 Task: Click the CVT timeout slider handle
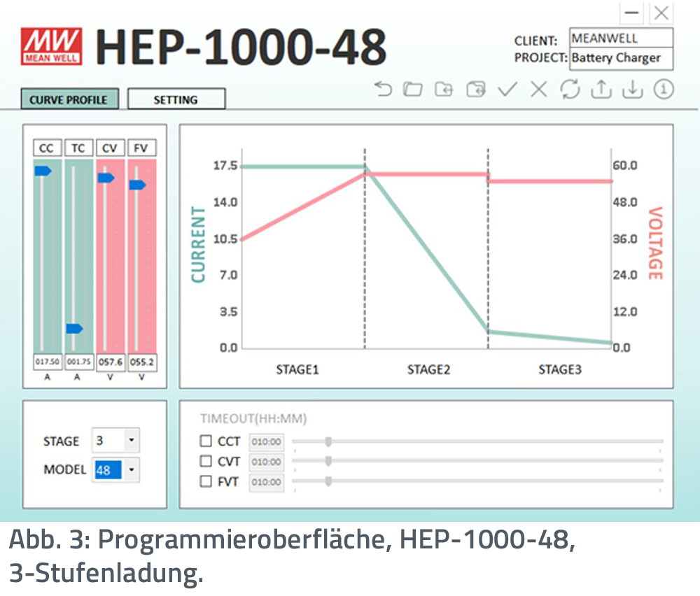pos(328,461)
